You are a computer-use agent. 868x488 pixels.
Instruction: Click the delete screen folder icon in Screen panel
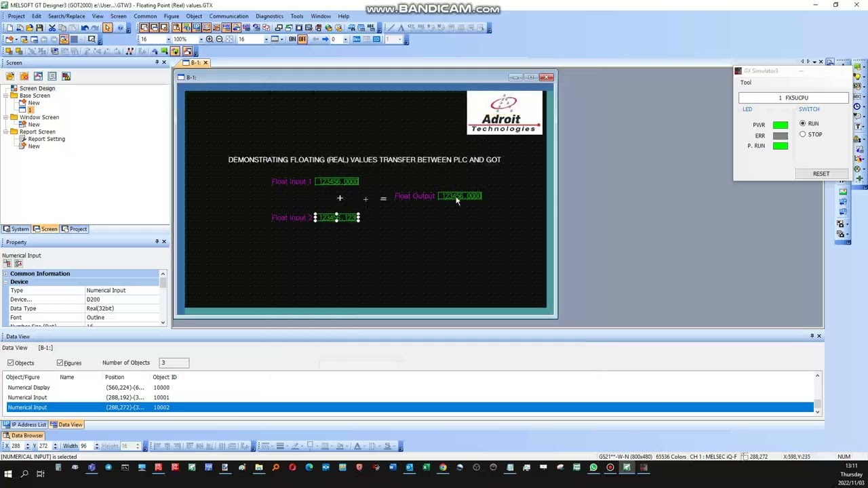(24, 76)
